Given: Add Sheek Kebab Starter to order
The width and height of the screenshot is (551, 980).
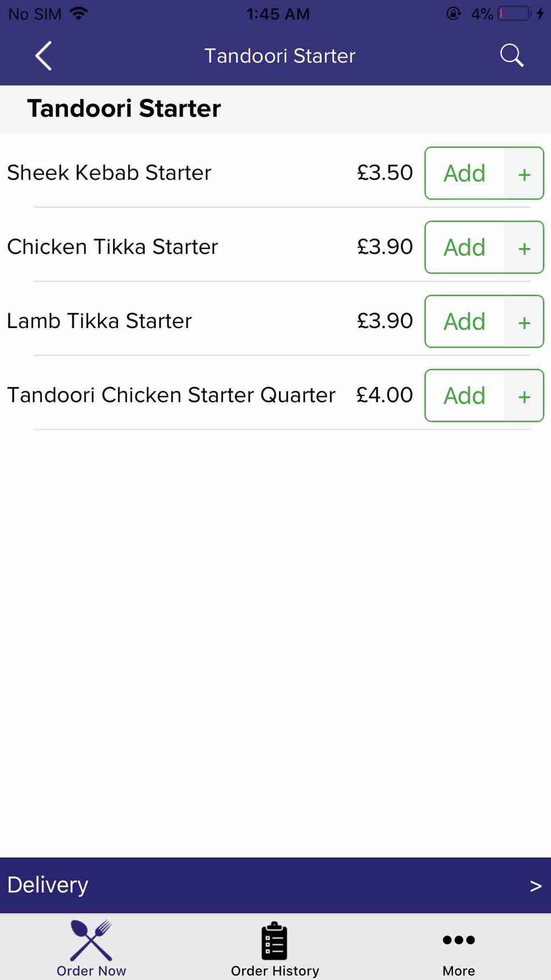Looking at the screenshot, I should 464,174.
